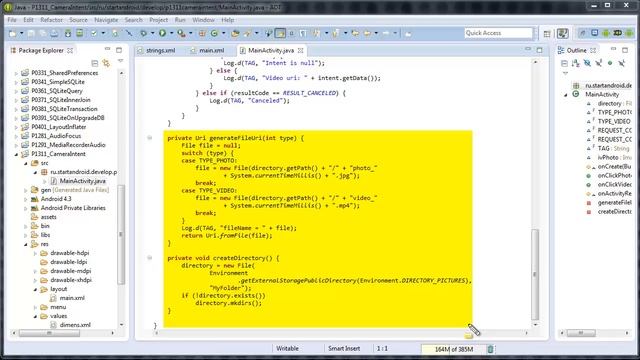Click the Search flashlight toolbar icon

(247, 34)
